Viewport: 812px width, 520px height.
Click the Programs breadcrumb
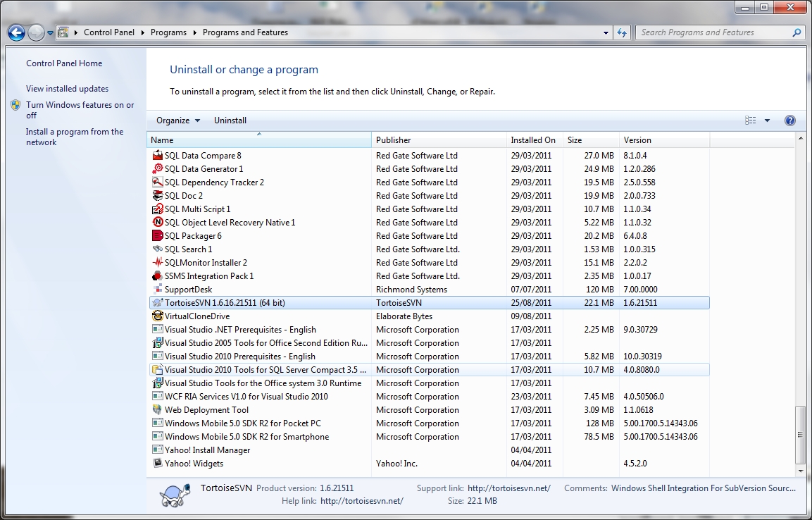(168, 32)
